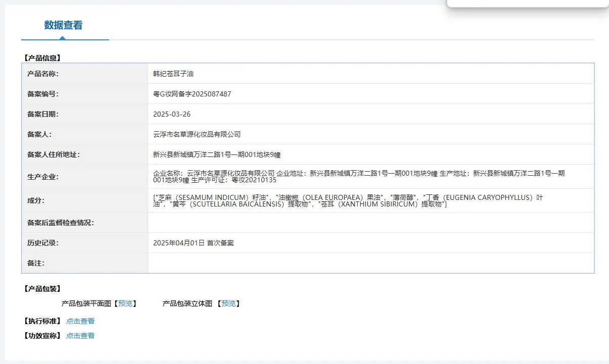Image resolution: width=609 pixels, height=364 pixels.
Task: Click the empty 备注 value cell
Action: 371,263
